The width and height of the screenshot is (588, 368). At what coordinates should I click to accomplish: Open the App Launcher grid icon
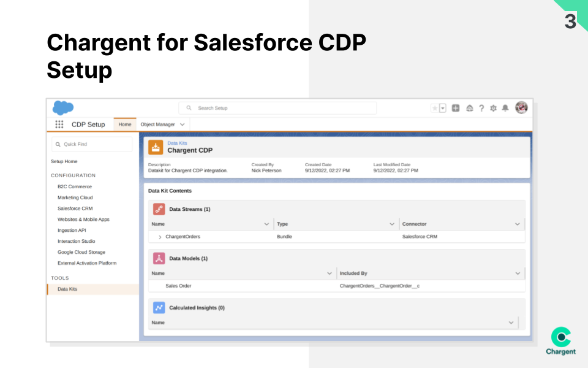pyautogui.click(x=59, y=125)
